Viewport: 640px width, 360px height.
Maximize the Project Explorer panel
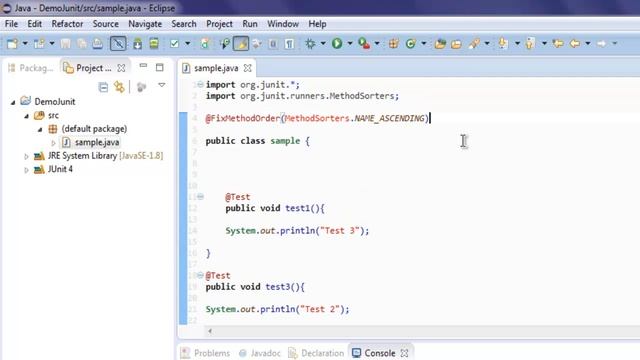[160, 67]
